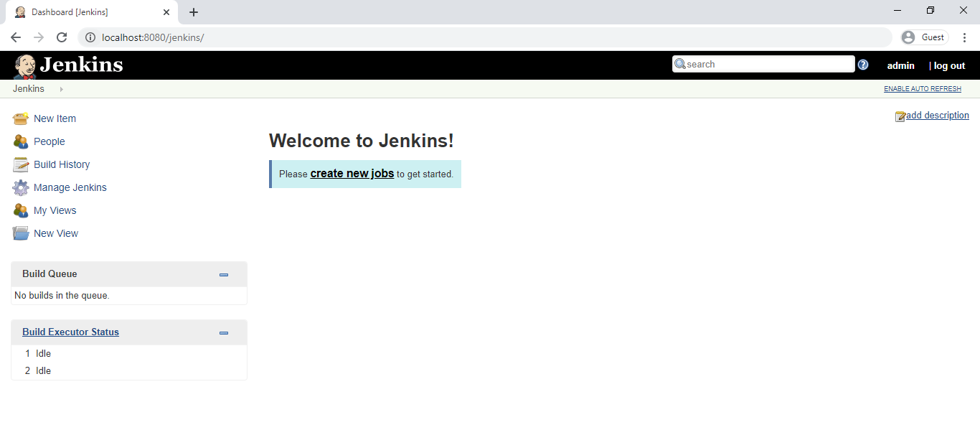980x430 pixels.
Task: Reload the page with refresh icon
Action: 62,37
